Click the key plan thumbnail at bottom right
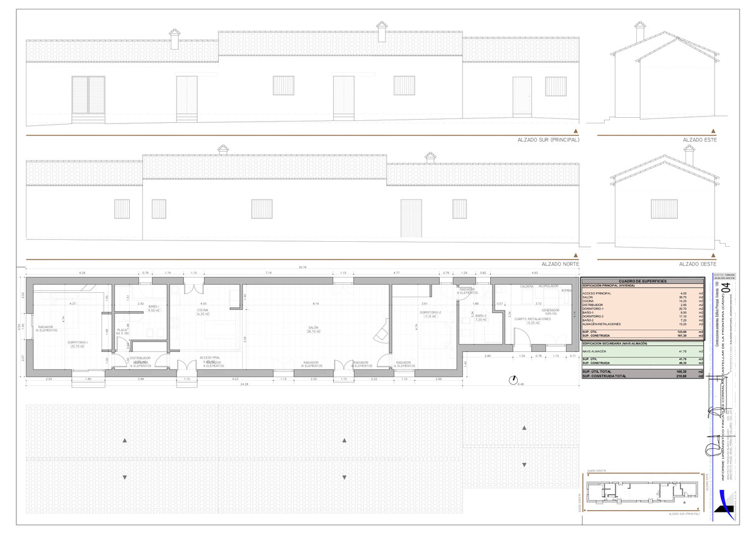 641,493
